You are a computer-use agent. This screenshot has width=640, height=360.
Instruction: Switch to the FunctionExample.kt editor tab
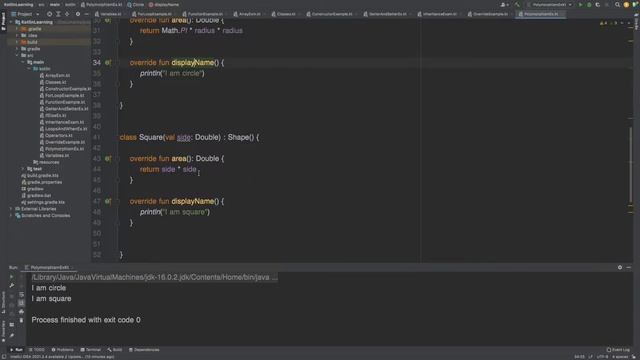[x=204, y=14]
